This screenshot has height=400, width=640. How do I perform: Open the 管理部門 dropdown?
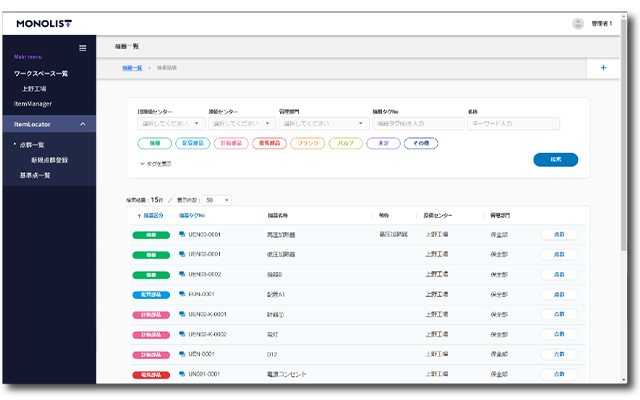pos(321,124)
